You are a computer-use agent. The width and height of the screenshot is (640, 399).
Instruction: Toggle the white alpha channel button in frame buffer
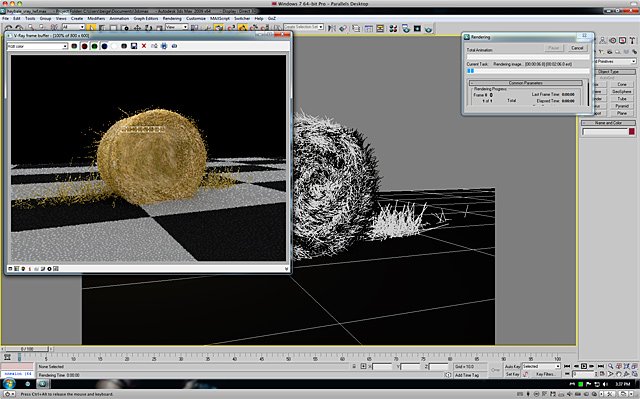[x=114, y=46]
